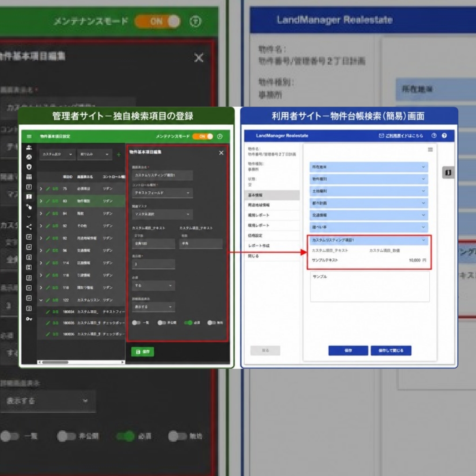Select 基本情報 in the user site side menu
Image resolution: width=476 pixels, height=476 pixels.
272,195
